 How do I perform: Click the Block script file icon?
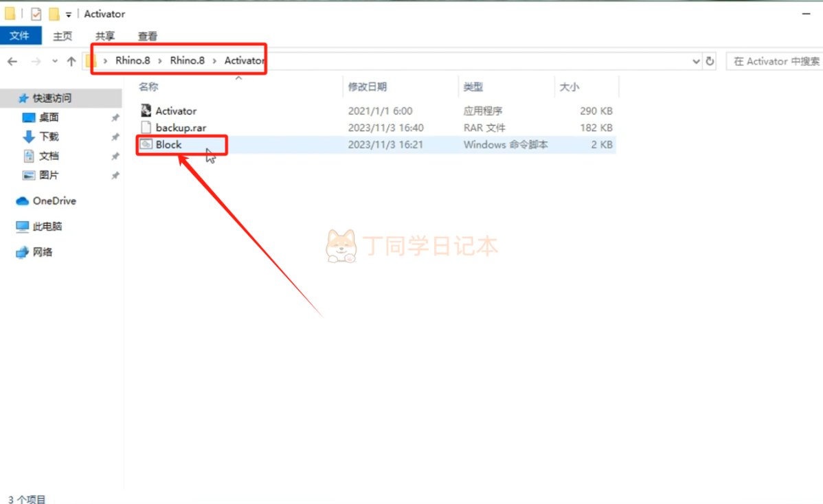pos(146,144)
